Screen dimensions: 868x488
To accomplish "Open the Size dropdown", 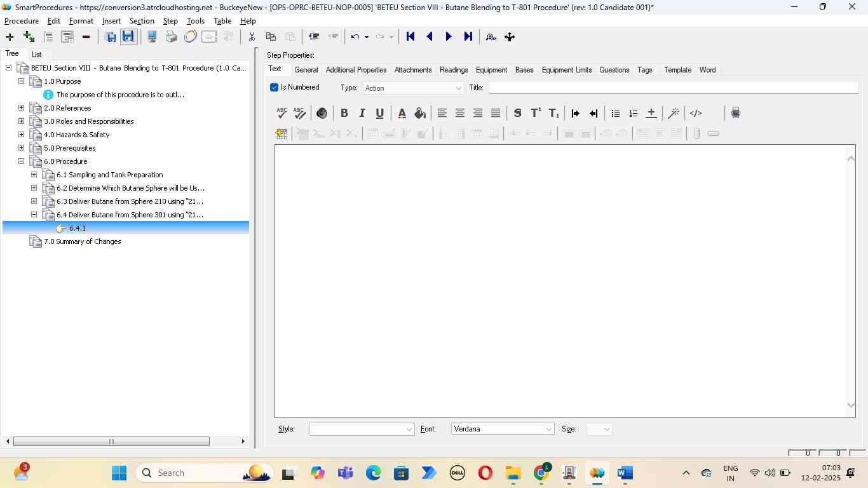I will (599, 430).
